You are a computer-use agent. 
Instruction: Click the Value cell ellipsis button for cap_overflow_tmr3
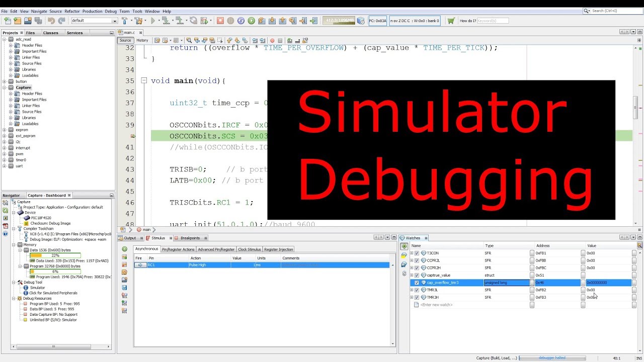click(x=634, y=283)
